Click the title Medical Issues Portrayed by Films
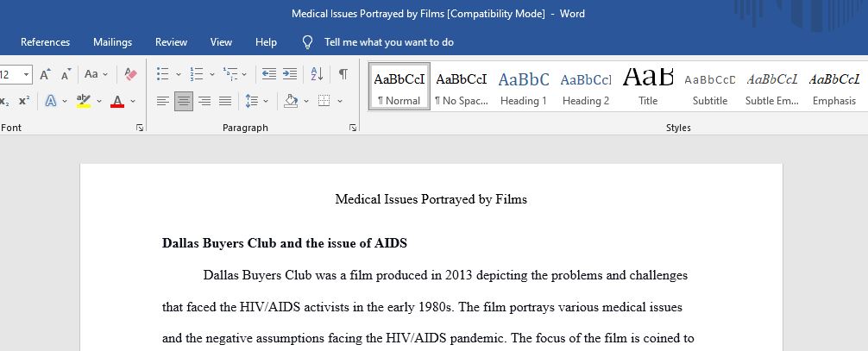The width and height of the screenshot is (868, 351). 431,199
